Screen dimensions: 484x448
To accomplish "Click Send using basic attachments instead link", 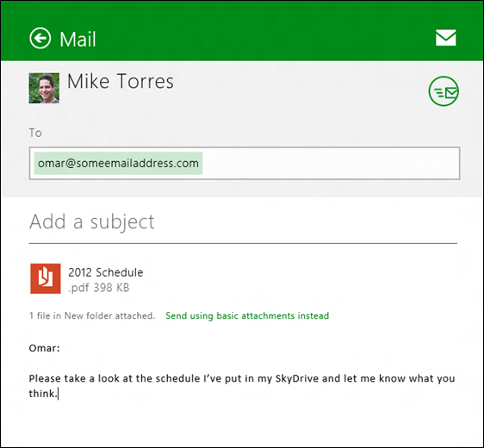I will tap(247, 315).
